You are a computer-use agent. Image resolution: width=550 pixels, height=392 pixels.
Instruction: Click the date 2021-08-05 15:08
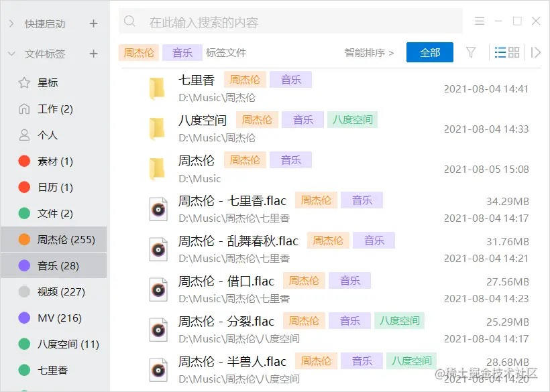coord(486,170)
